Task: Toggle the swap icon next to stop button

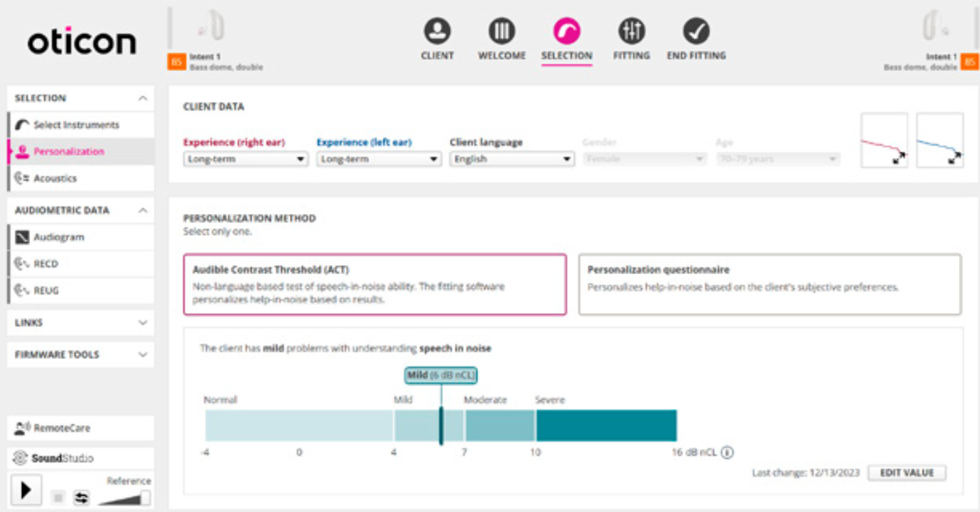Action: (x=81, y=498)
